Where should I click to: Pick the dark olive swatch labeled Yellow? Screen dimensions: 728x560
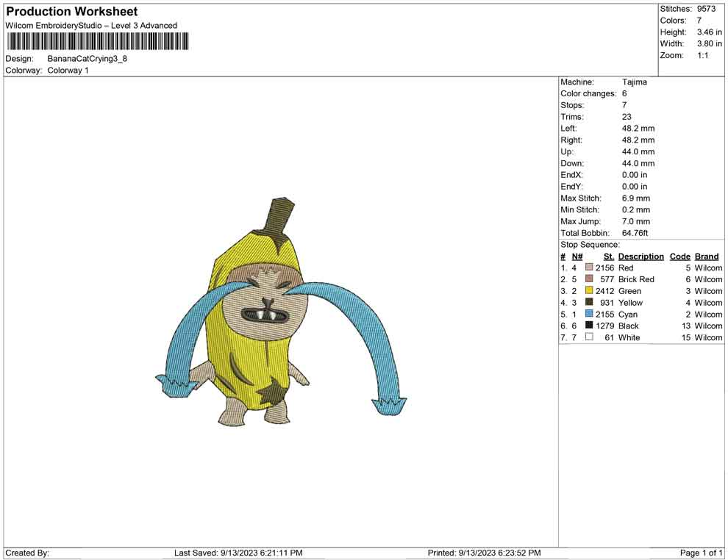tap(589, 303)
